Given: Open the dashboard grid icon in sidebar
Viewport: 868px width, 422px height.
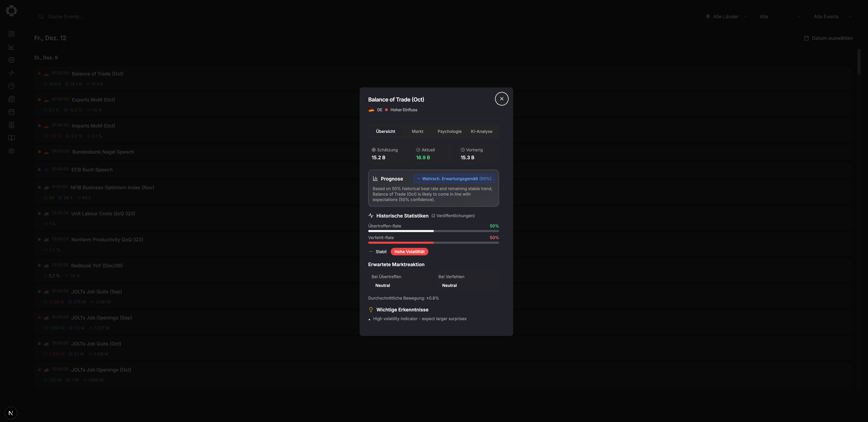Looking at the screenshot, I should (x=11, y=34).
